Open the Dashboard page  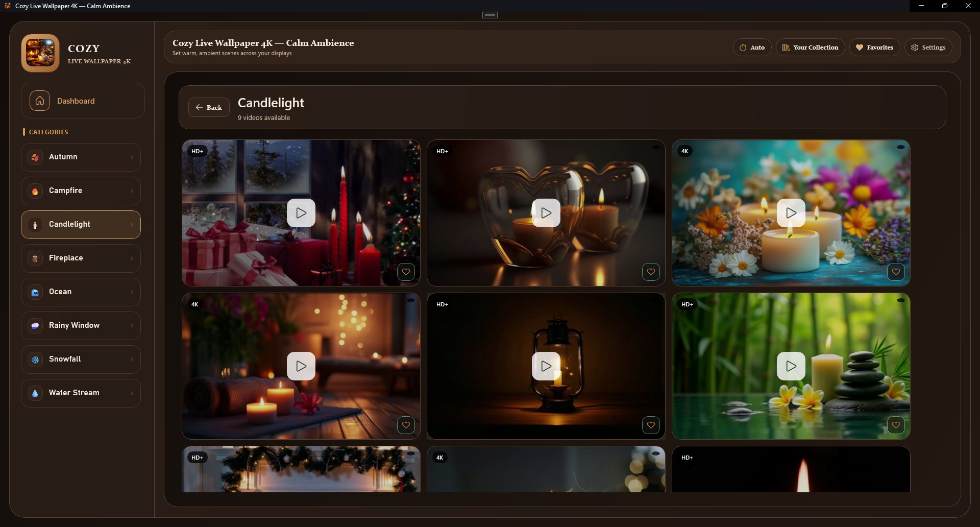(83, 101)
